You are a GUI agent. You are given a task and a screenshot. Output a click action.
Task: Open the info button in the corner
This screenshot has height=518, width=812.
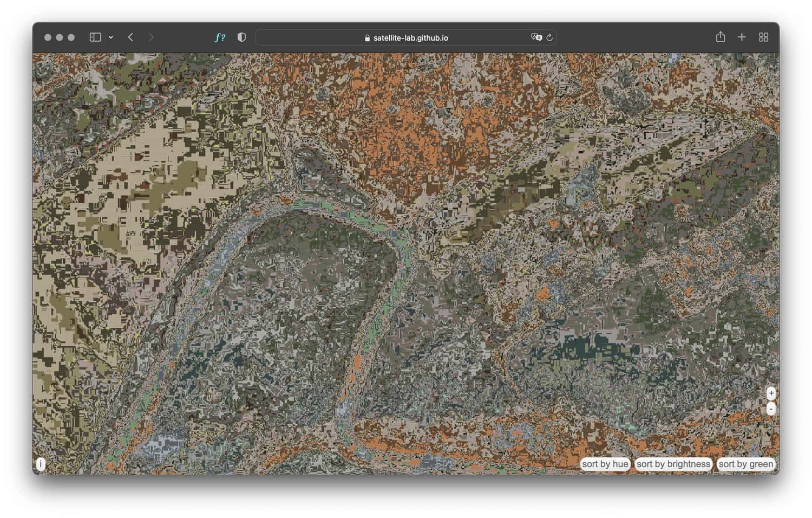[41, 464]
